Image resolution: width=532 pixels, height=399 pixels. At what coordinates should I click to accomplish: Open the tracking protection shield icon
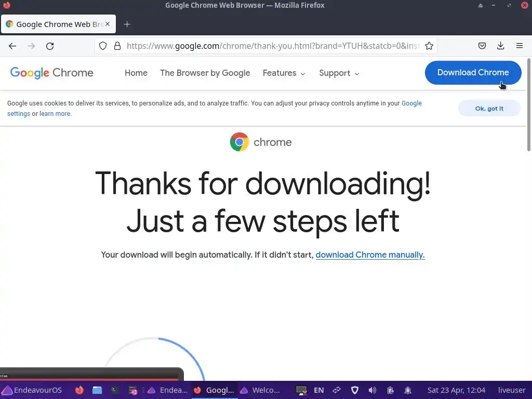(103, 46)
